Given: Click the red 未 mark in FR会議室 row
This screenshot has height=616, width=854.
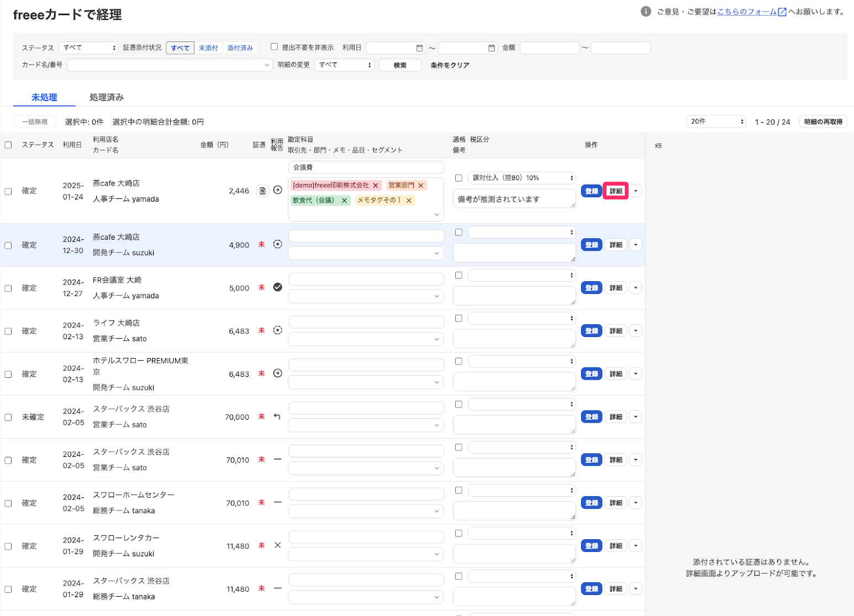Looking at the screenshot, I should pyautogui.click(x=262, y=287).
